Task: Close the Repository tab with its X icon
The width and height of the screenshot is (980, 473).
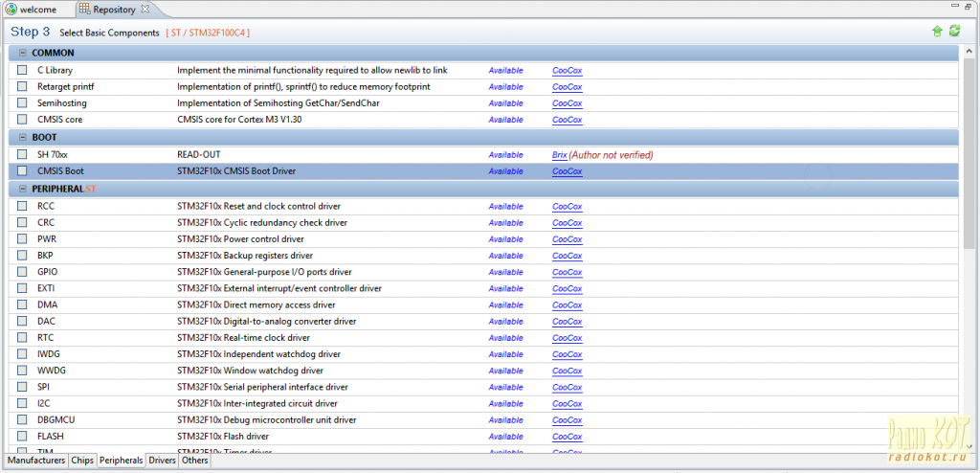Action: coord(145,9)
